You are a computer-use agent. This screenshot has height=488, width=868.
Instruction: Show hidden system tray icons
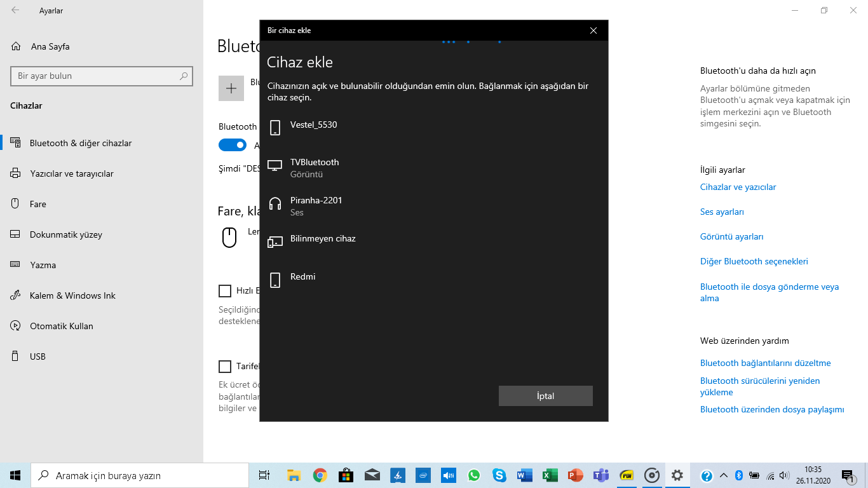[724, 475]
